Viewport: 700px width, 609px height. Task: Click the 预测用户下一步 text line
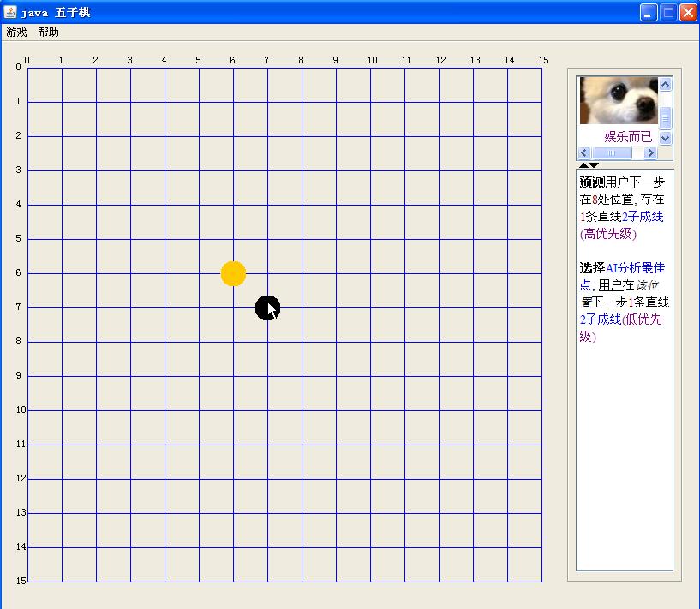[622, 182]
